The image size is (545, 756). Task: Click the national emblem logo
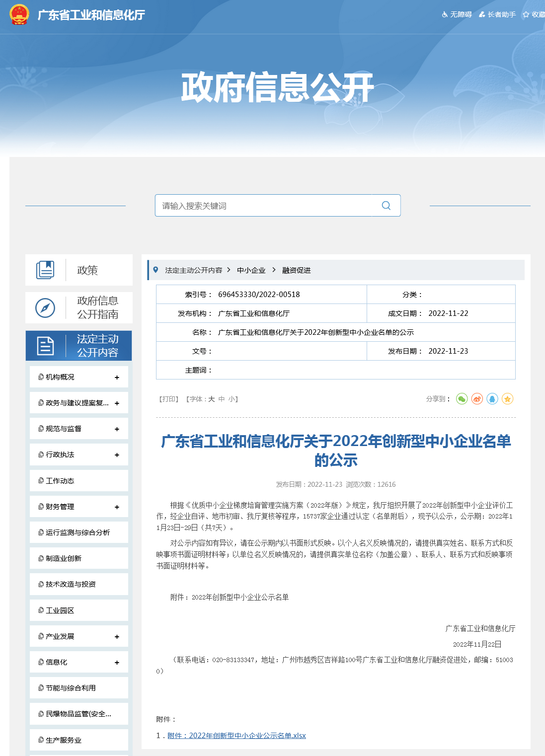pyautogui.click(x=19, y=15)
